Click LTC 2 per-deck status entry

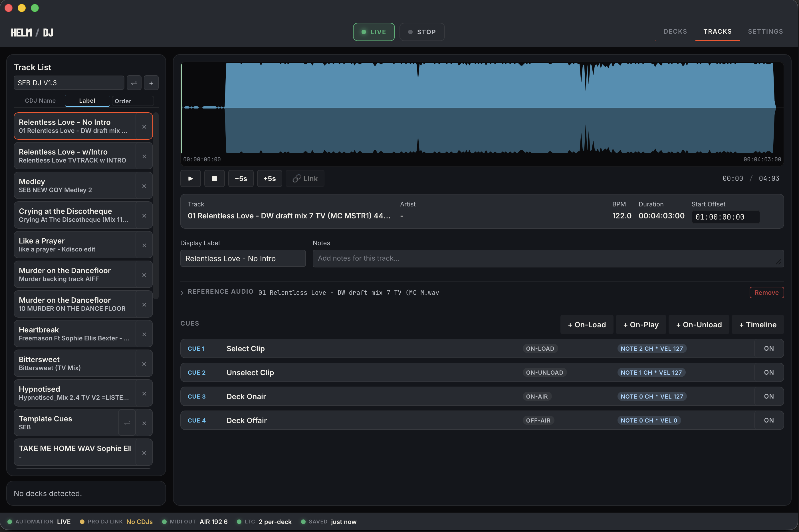[x=264, y=521]
